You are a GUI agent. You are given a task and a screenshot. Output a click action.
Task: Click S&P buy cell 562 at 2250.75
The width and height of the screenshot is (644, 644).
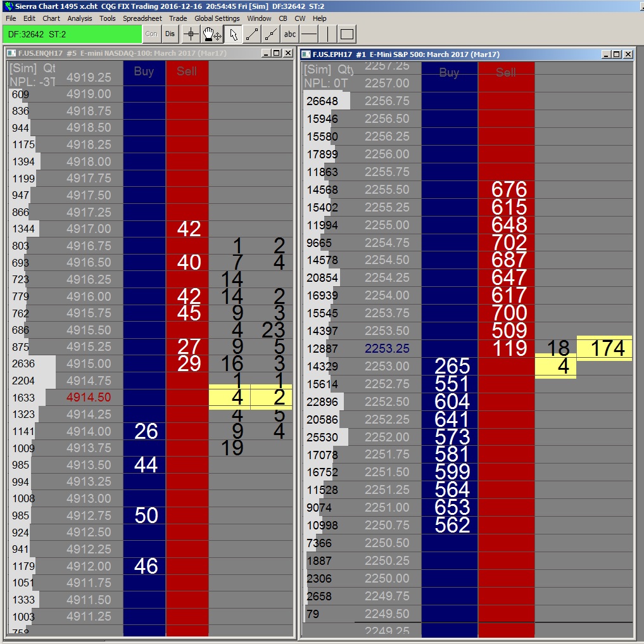450,525
